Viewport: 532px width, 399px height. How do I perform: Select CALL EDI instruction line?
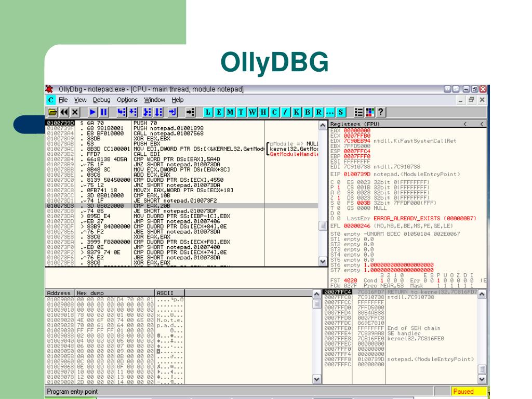[x=181, y=154]
